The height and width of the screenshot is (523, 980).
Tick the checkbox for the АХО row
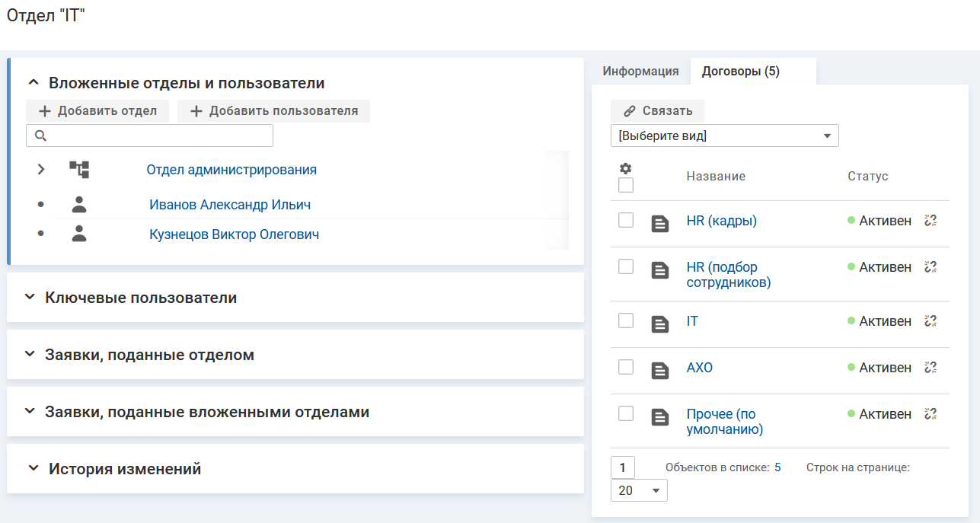pos(626,367)
